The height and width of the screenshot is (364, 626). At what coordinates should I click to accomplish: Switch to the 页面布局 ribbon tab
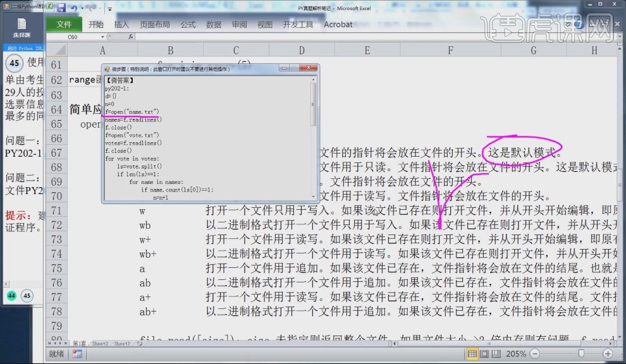[154, 25]
